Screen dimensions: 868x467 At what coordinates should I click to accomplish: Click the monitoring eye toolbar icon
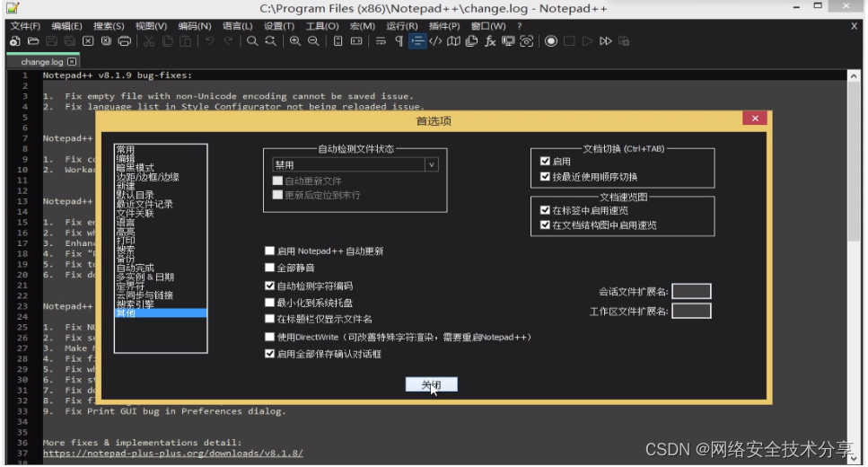pyautogui.click(x=526, y=41)
